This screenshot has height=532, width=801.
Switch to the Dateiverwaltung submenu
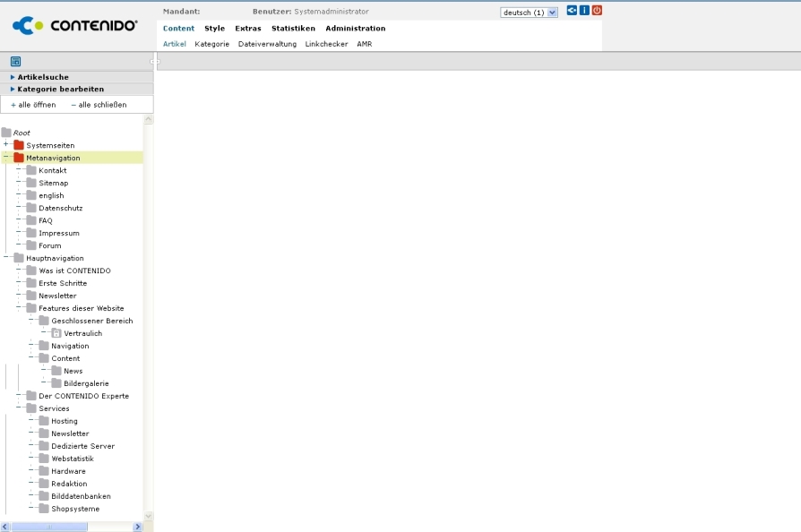[267, 44]
